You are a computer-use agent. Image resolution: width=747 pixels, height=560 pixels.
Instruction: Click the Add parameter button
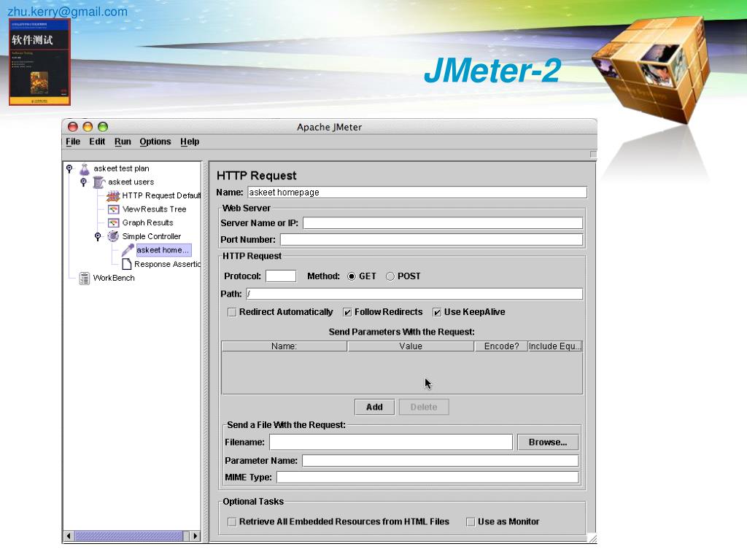pyautogui.click(x=374, y=407)
